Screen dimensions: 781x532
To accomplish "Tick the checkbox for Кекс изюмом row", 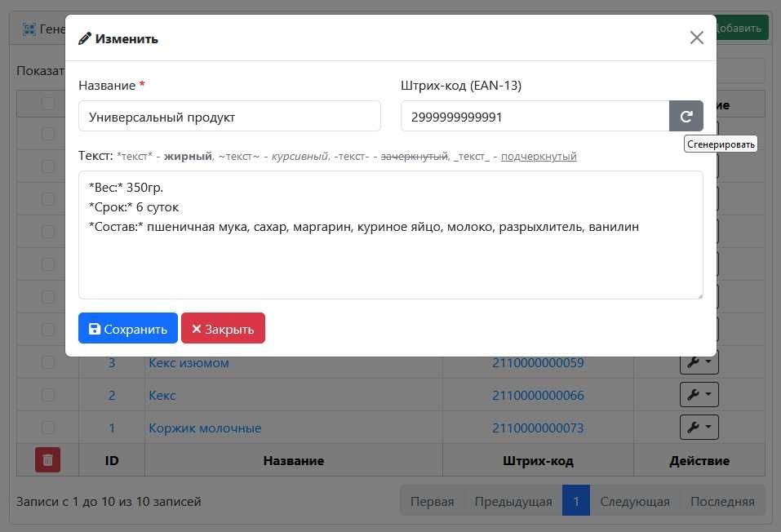I will (x=48, y=362).
